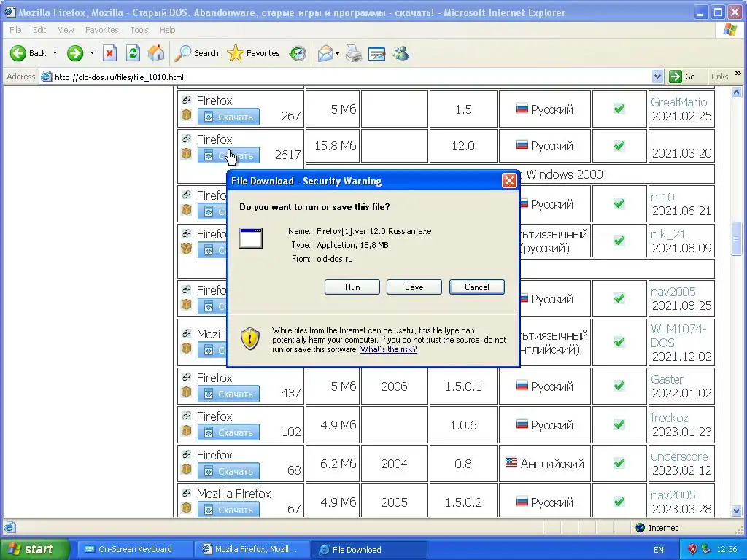Click the 1.5.0.1 version cell
747x560 pixels.
coord(463,386)
